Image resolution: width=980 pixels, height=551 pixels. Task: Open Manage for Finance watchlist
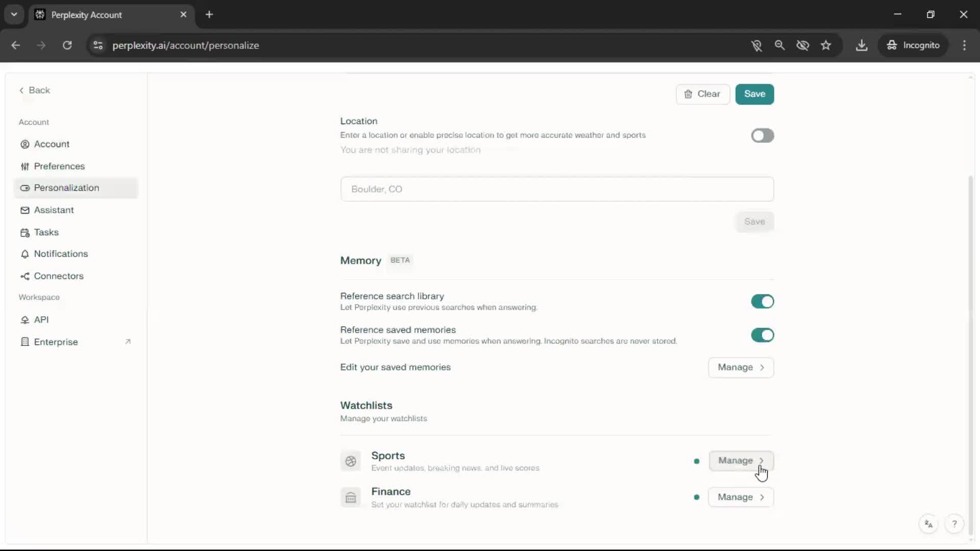click(741, 497)
